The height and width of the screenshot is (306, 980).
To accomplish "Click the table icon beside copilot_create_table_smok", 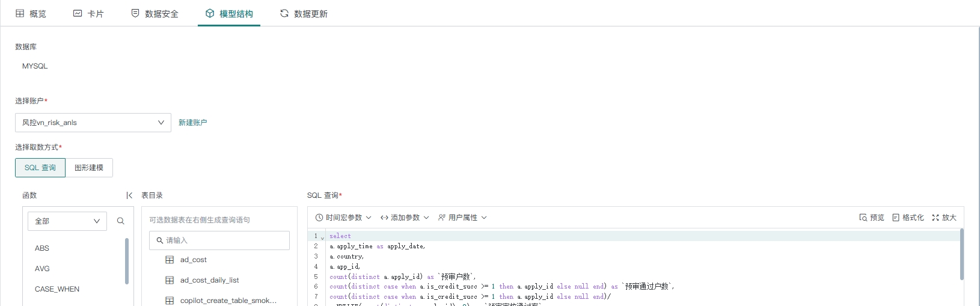I will (x=170, y=301).
